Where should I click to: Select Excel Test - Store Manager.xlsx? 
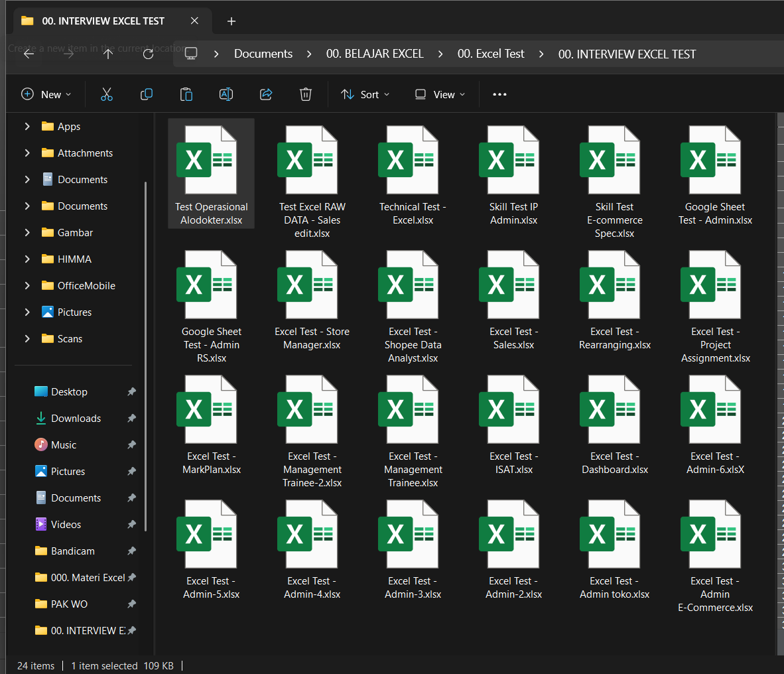coord(312,299)
